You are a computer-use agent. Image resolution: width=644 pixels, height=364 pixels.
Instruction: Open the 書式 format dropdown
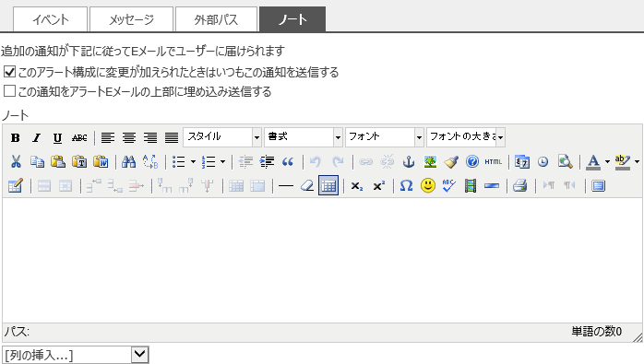point(304,137)
